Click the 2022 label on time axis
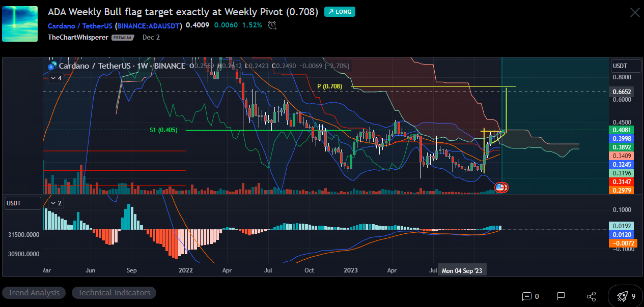This screenshot has width=644, height=307. 186,271
